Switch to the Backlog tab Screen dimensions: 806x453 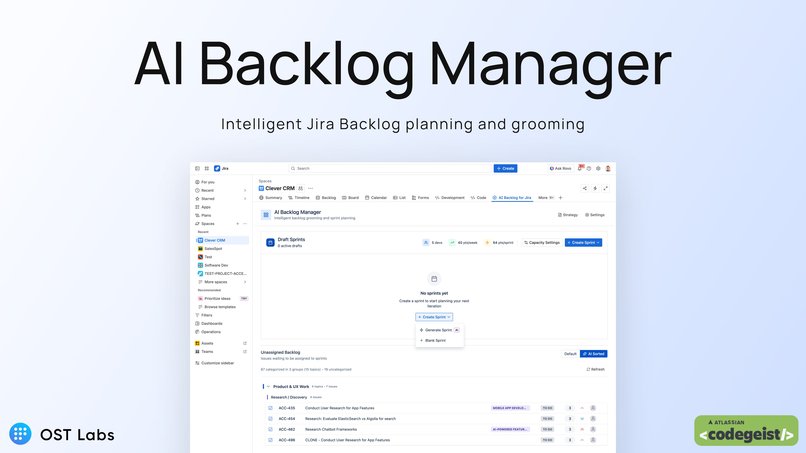point(326,198)
